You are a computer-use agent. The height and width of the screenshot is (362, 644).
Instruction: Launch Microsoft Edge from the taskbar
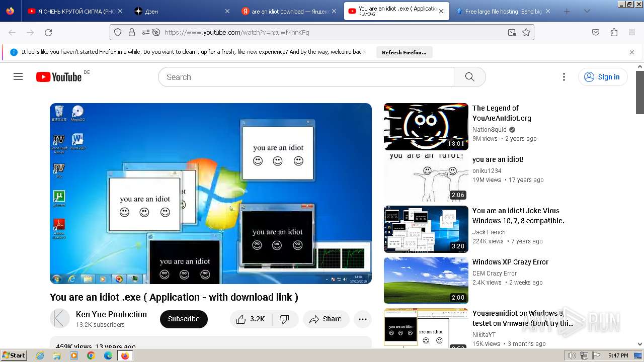(108, 355)
